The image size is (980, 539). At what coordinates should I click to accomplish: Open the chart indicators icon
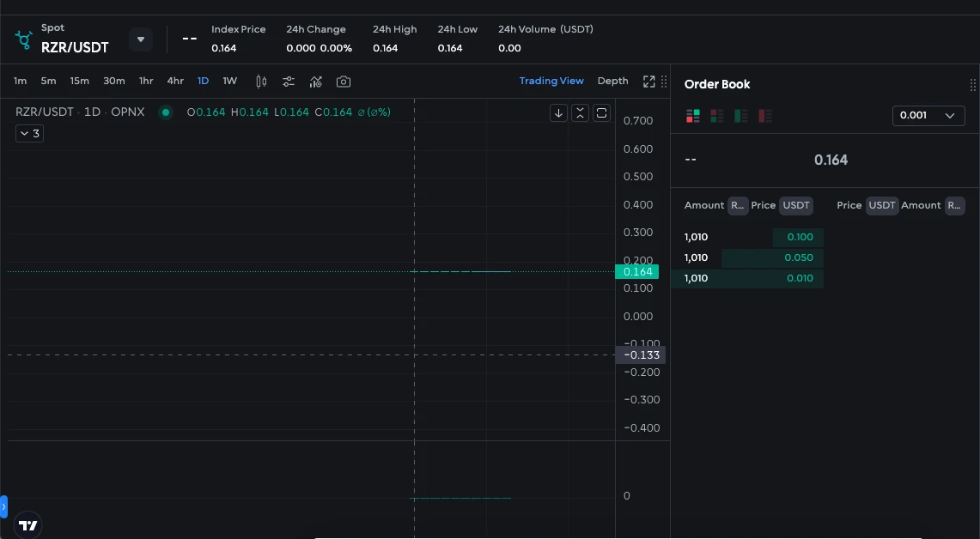316,82
